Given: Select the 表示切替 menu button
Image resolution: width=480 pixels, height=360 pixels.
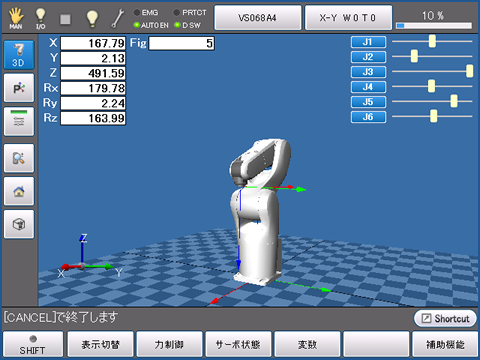Looking at the screenshot, I should (101, 344).
